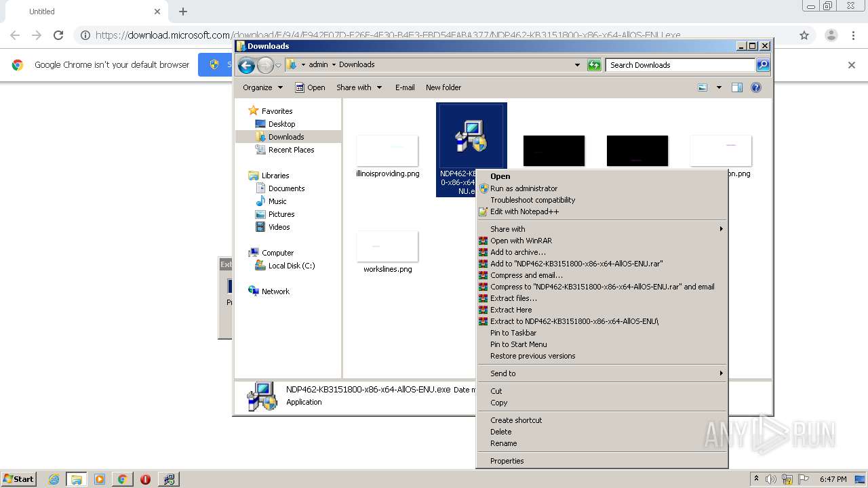Click the search magnifier in Downloads window
The width and height of the screenshot is (868, 488).
pos(763,65)
